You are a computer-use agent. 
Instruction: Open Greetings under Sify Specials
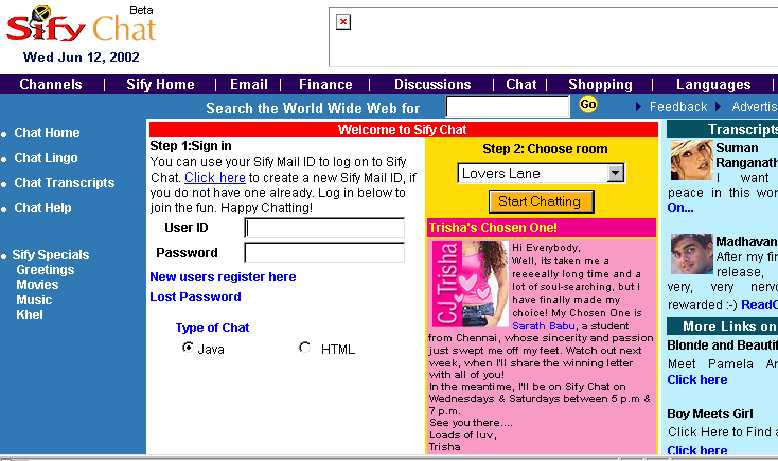tap(45, 270)
